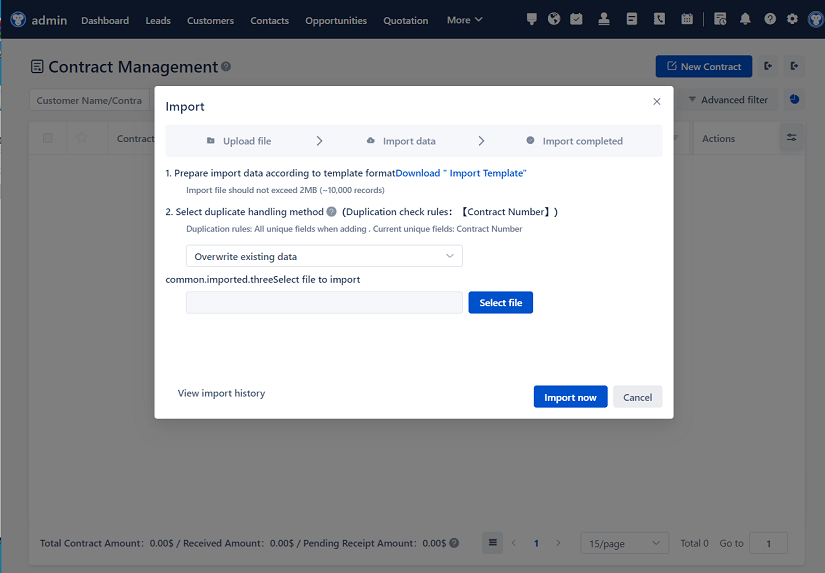Click help icon beside Contract Management title
The height and width of the screenshot is (573, 825).
point(226,67)
